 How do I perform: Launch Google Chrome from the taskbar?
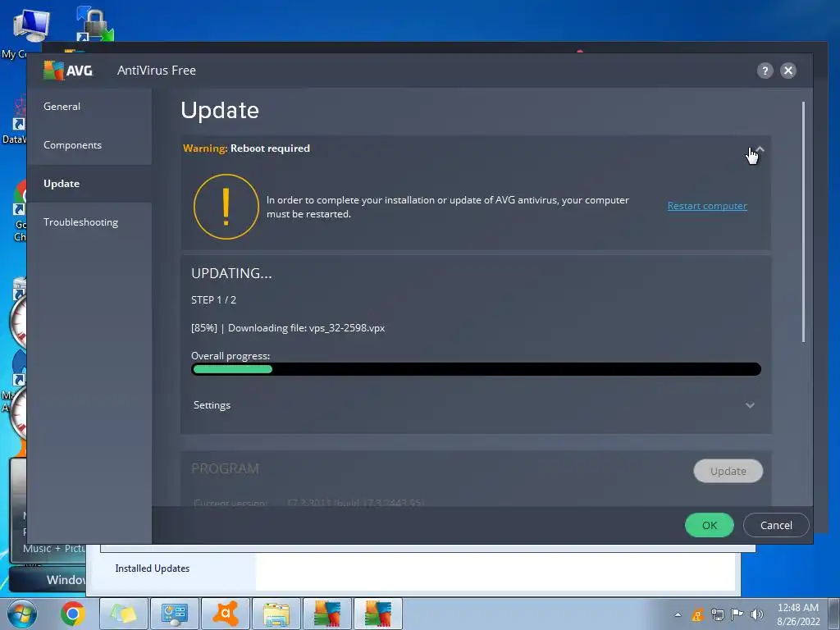tap(73, 614)
